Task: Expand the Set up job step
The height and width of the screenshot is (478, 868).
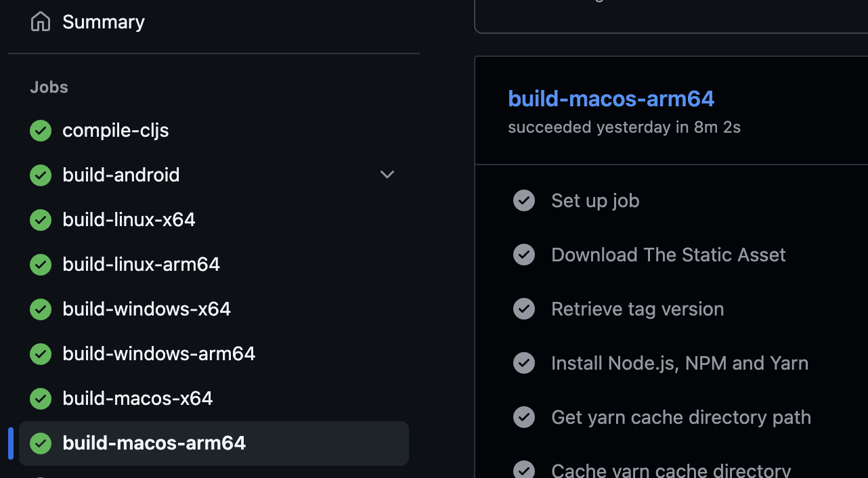Action: click(595, 200)
